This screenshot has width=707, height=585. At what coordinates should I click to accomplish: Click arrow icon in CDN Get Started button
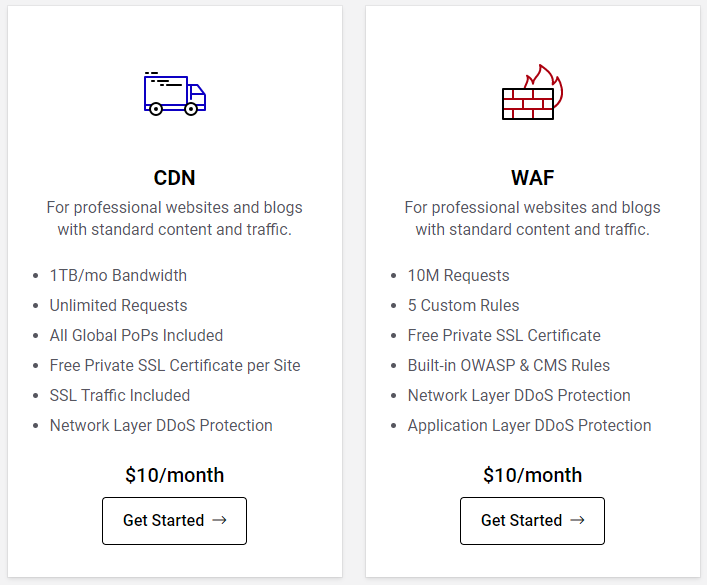click(x=220, y=520)
